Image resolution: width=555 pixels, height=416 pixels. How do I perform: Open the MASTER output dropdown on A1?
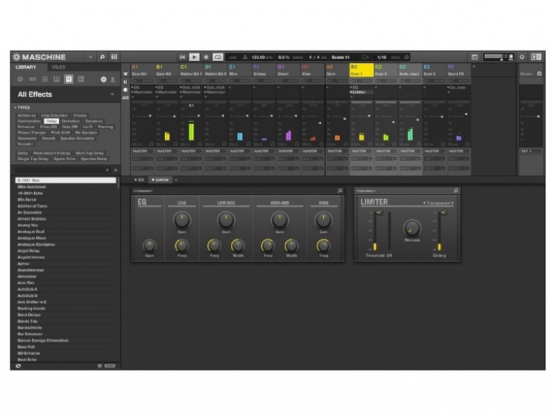point(143,151)
